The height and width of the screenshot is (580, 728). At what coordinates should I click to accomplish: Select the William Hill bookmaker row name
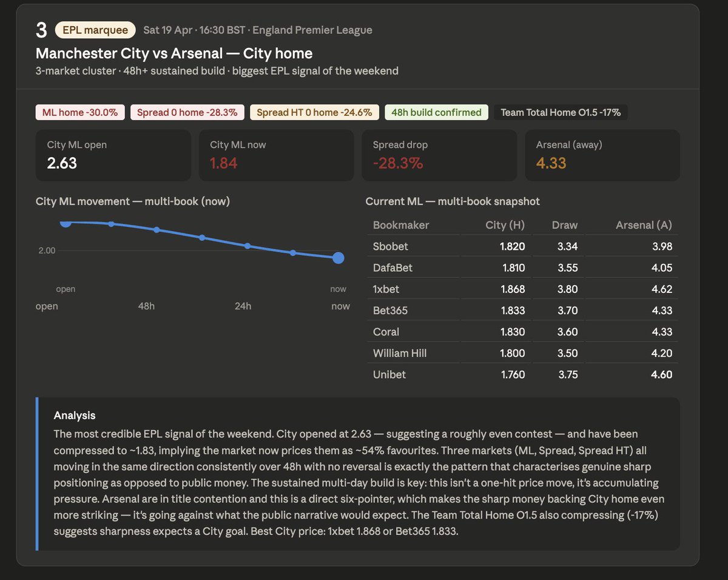[x=400, y=353]
